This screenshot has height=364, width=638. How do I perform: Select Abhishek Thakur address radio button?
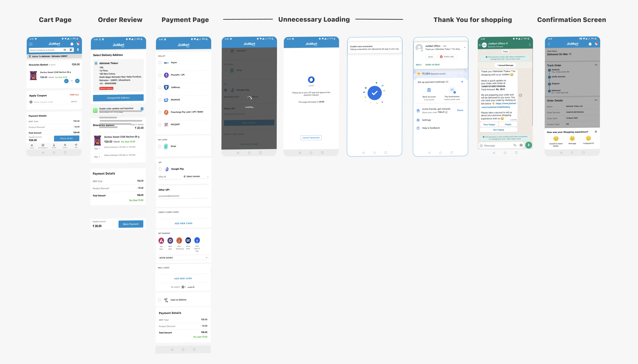(96, 63)
